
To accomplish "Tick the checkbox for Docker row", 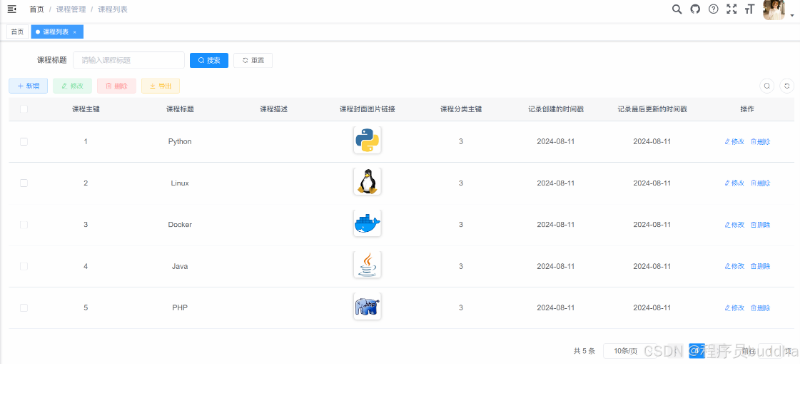I will click(x=24, y=224).
